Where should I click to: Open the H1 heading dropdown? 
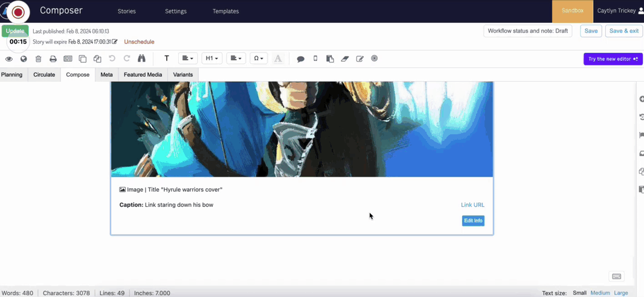click(x=212, y=59)
